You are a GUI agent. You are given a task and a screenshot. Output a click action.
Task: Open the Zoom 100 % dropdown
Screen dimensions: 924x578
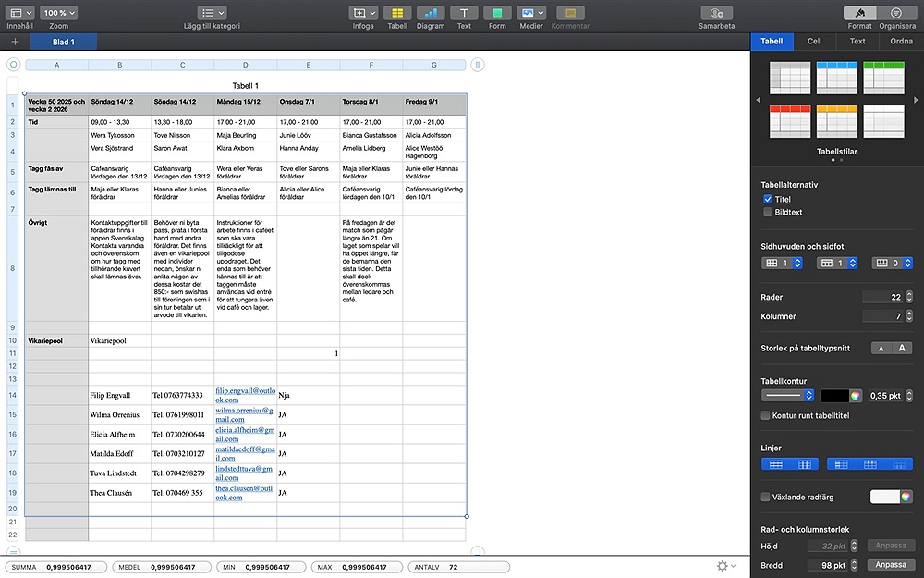click(59, 13)
